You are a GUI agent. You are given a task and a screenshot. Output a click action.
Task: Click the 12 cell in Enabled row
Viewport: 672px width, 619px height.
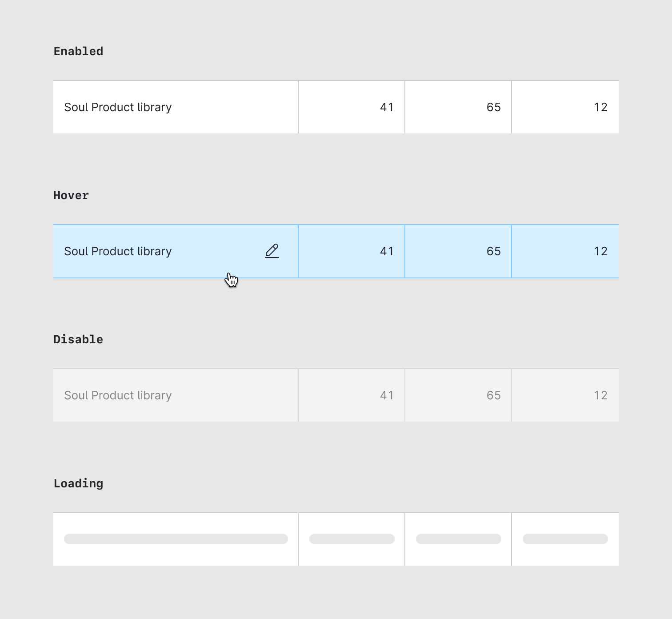tap(600, 107)
